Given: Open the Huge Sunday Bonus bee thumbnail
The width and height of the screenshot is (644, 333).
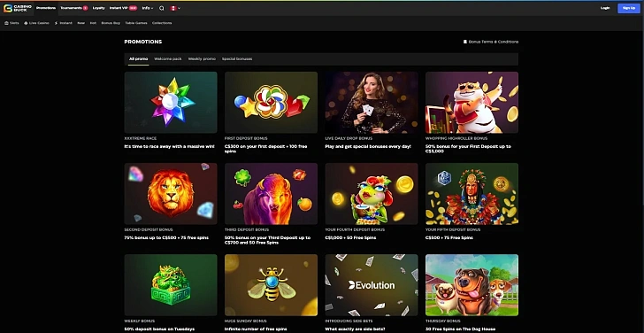Looking at the screenshot, I should pos(271,285).
